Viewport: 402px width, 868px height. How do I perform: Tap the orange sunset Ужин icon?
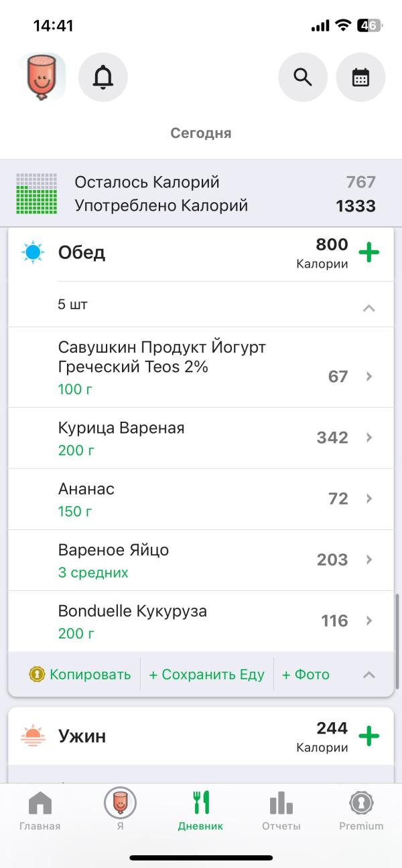pos(33,736)
